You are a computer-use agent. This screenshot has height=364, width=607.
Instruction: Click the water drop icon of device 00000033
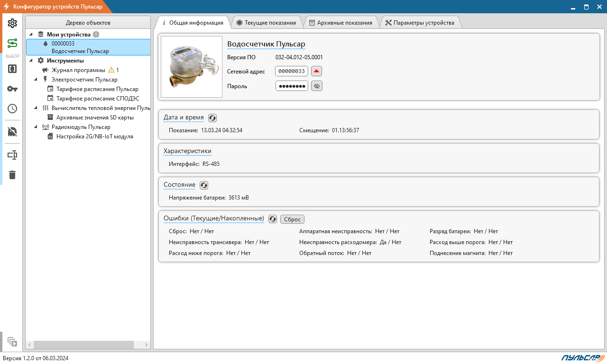pos(46,43)
